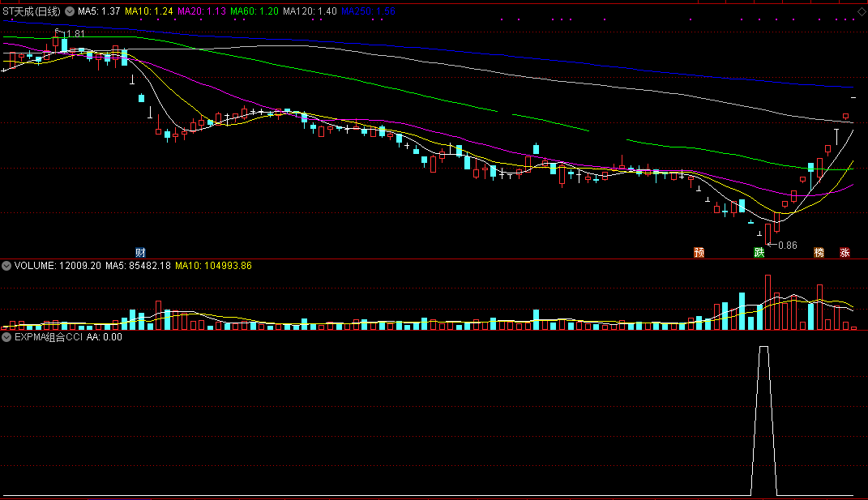
Task: Open the dropdown arrow beside ST天成(日线)
Action: [70, 11]
